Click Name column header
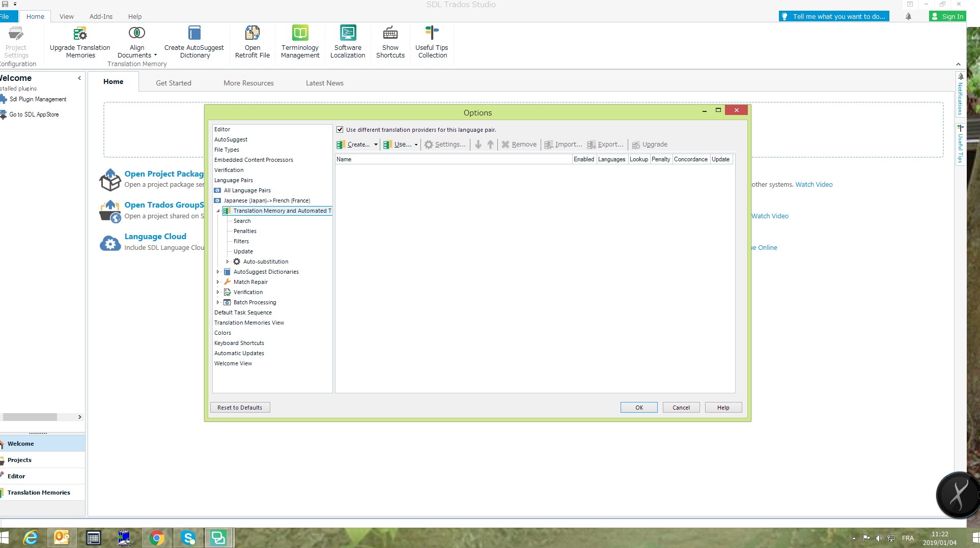980x548 pixels. 454,159
